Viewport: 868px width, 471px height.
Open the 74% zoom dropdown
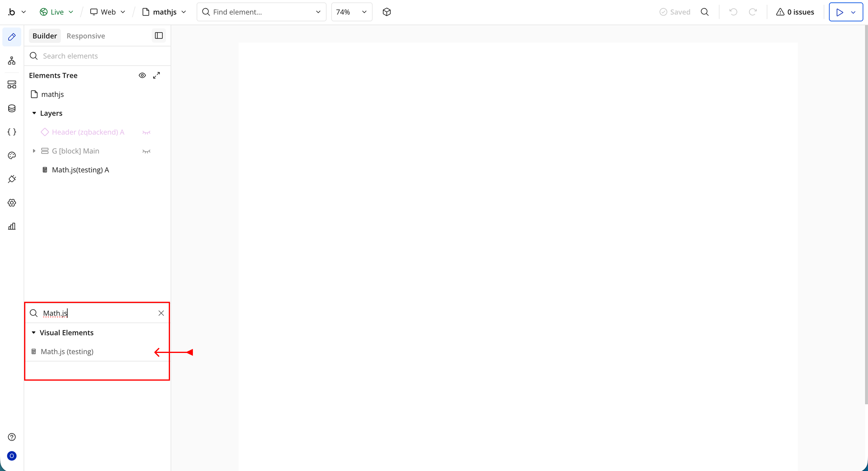(x=351, y=12)
